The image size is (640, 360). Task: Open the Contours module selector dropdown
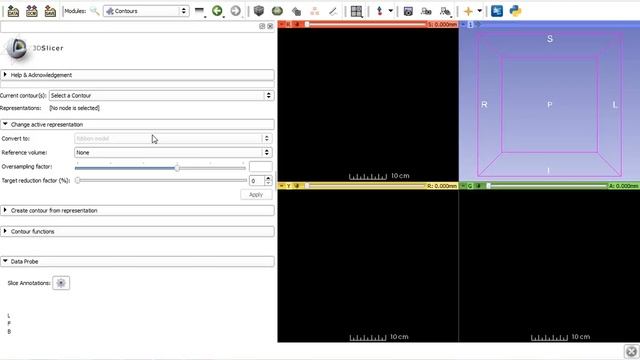(x=146, y=11)
